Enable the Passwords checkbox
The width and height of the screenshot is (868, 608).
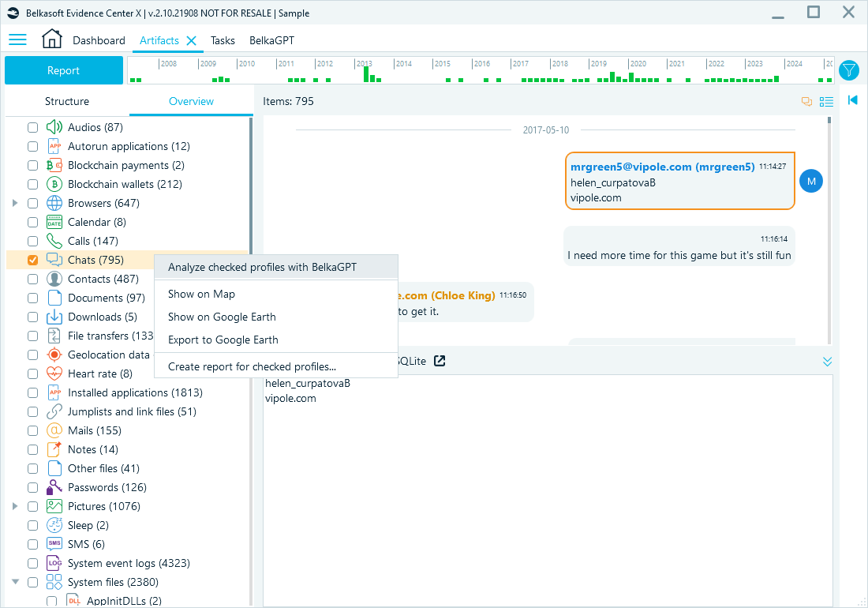(32, 487)
